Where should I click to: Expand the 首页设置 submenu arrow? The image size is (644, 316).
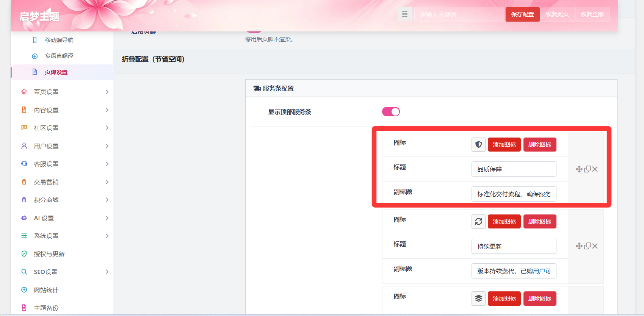(107, 92)
